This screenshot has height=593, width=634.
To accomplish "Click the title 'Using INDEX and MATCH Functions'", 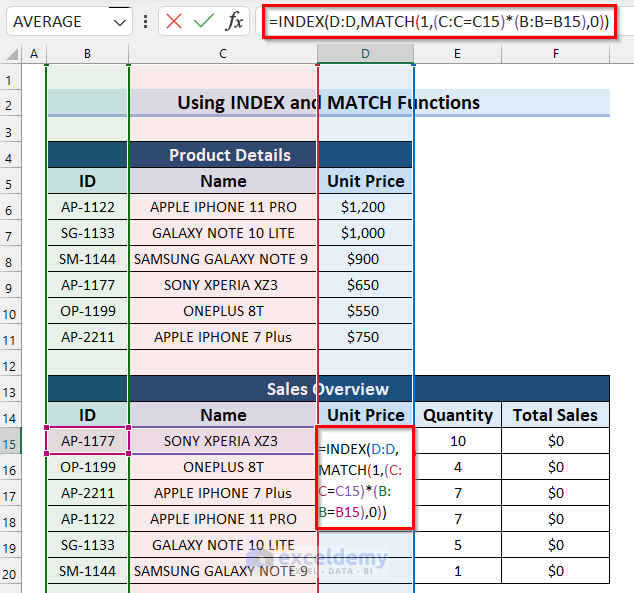I will [328, 103].
